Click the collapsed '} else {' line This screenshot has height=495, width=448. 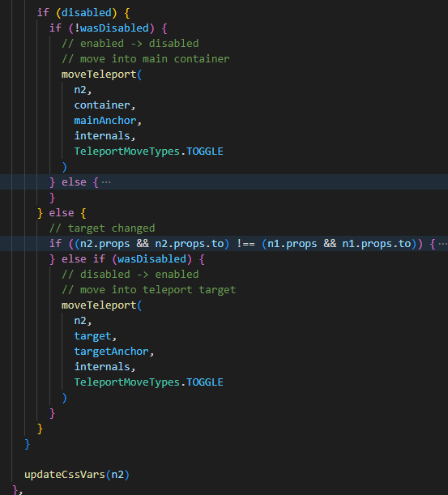224,181
